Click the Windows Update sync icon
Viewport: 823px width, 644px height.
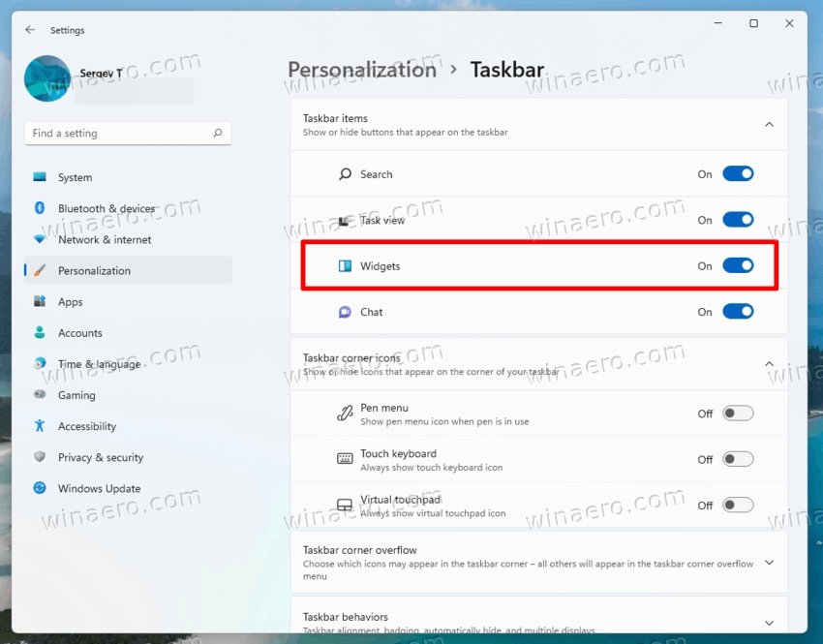coord(40,488)
